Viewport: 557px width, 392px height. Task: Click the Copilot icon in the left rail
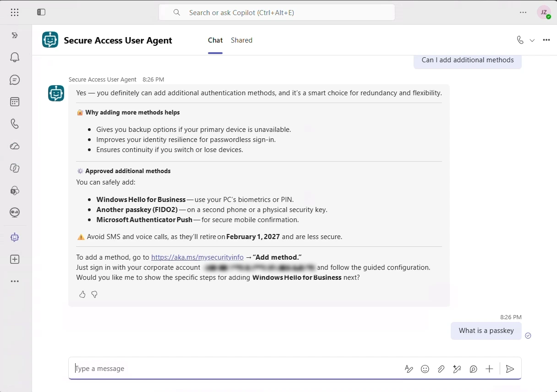[x=15, y=35]
